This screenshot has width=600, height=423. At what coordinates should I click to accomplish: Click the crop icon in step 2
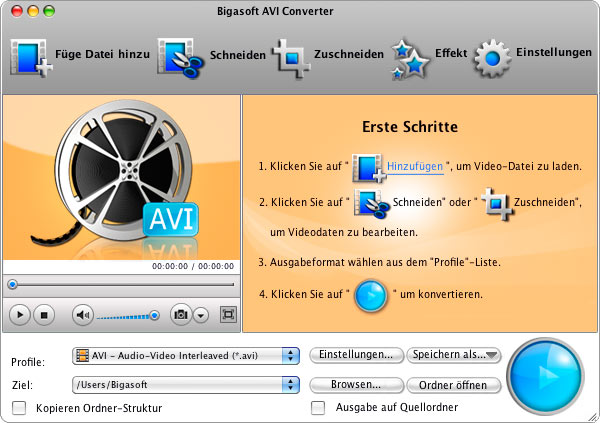(496, 204)
